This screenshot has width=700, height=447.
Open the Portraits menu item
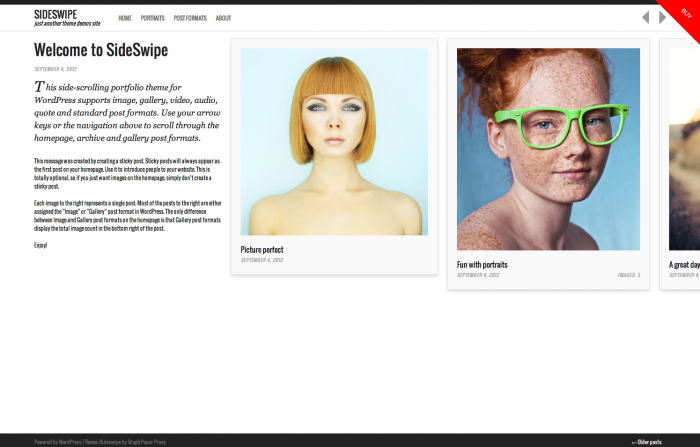(153, 18)
